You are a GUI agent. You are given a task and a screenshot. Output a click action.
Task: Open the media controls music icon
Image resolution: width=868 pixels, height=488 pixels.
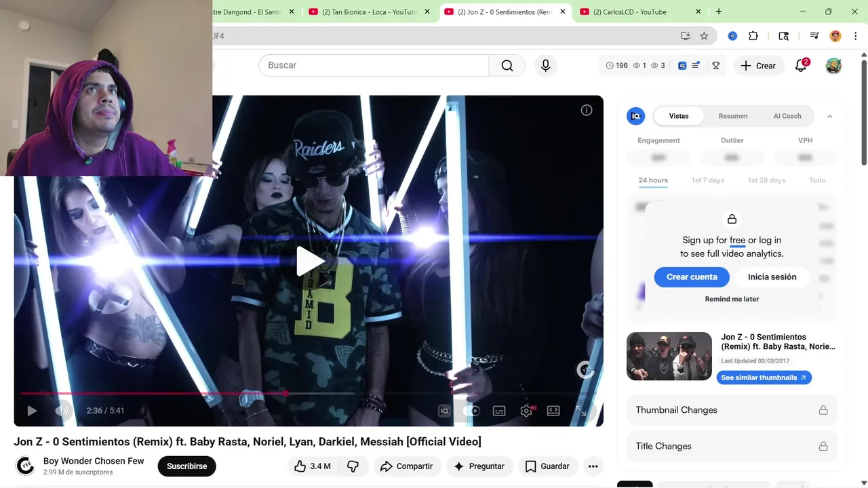click(814, 36)
